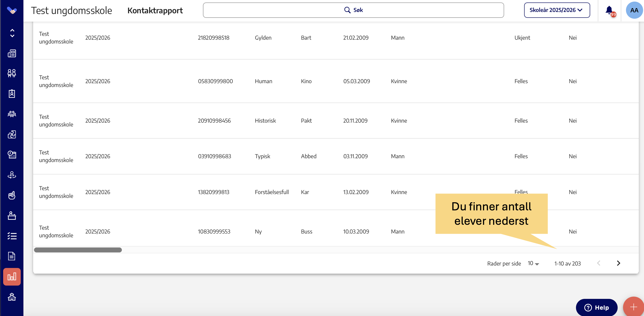644x316 pixels.
Task: Select the ID number 10830999553
Action: (214, 232)
